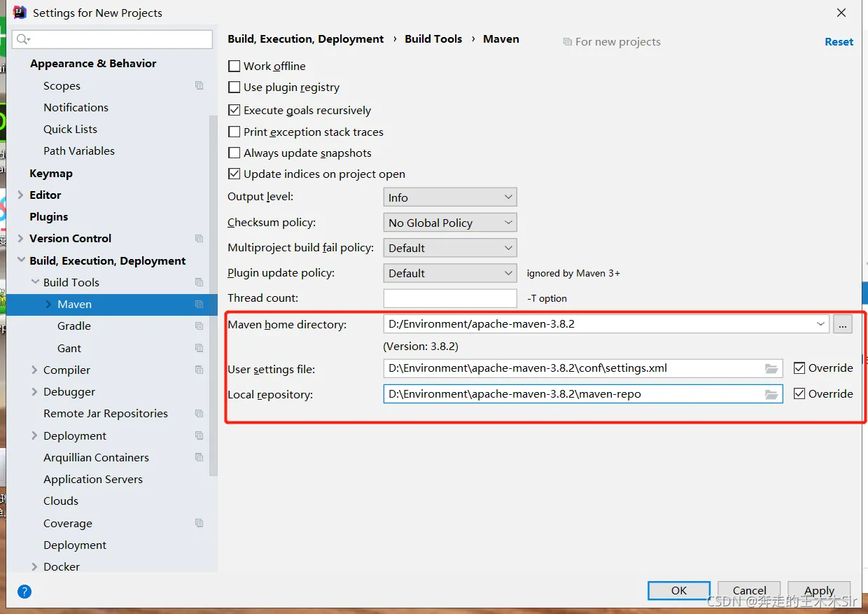
Task: Enable Print exception stack traces
Action: (x=234, y=132)
